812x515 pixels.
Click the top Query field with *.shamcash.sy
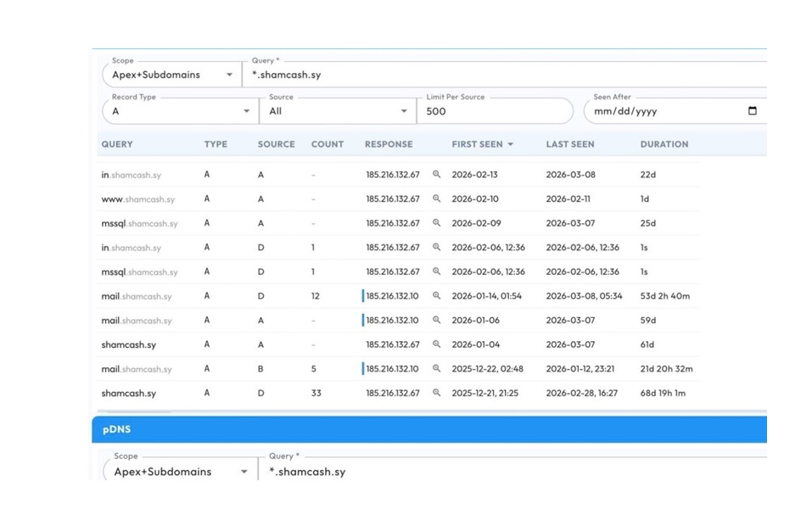(x=509, y=75)
